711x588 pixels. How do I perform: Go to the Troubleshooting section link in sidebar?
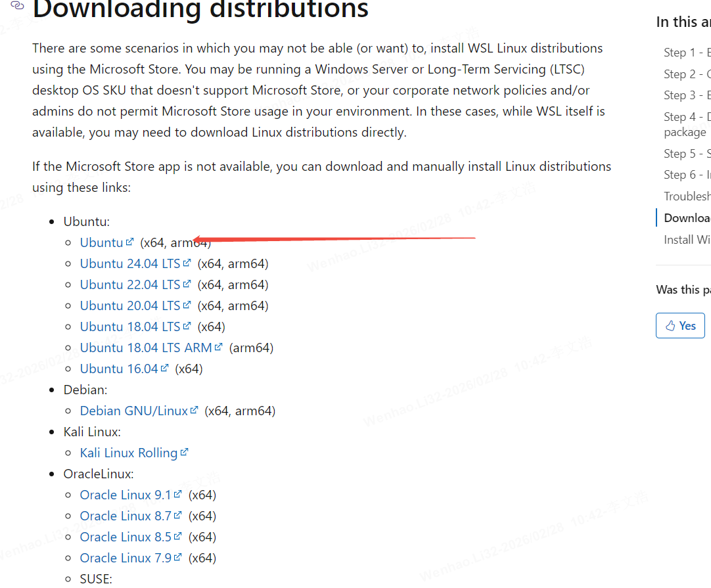click(x=687, y=196)
